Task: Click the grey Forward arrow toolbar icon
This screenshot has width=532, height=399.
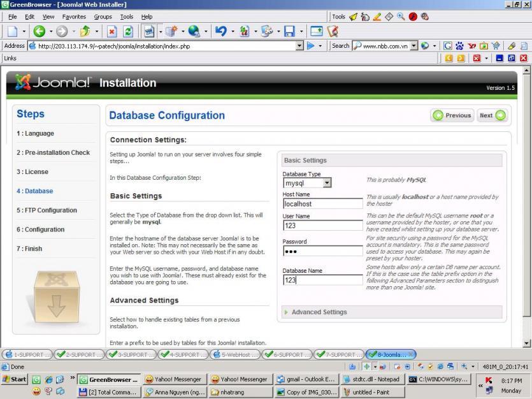Action: click(62, 32)
